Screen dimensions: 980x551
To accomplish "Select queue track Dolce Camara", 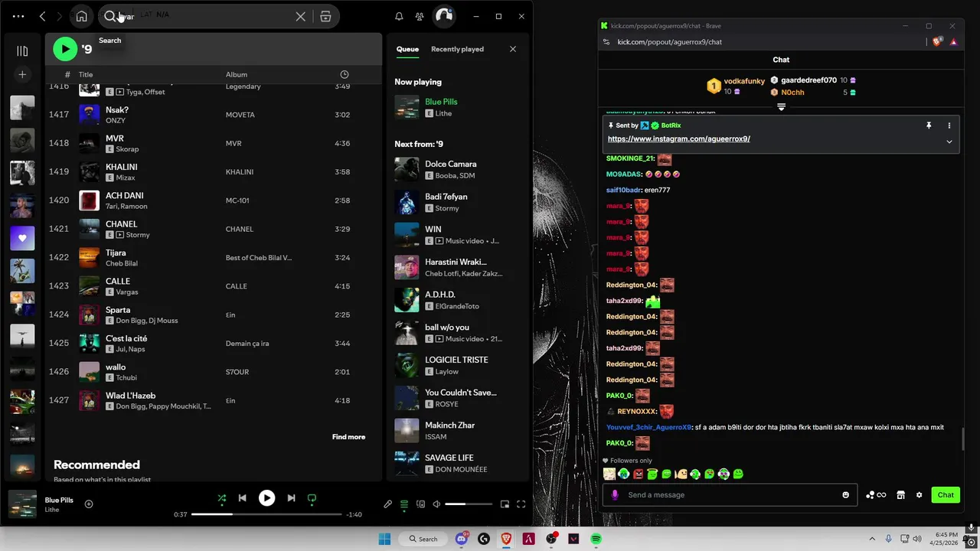I will coord(458,169).
